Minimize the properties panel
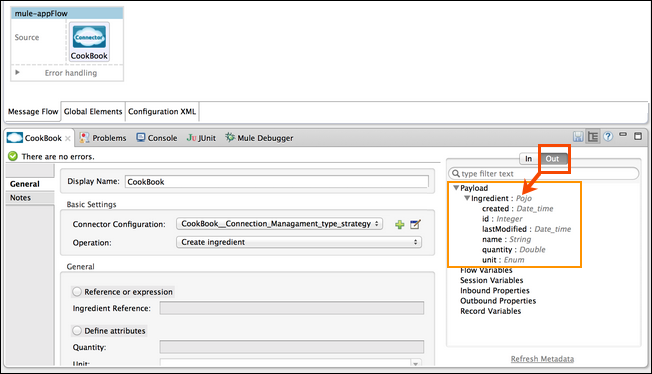The width and height of the screenshot is (652, 374). click(623, 134)
